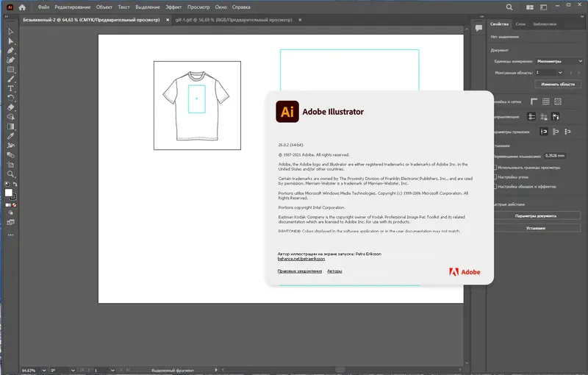The height and width of the screenshot is (375, 588).
Task: Open the units dropdown 'Миллиметры'
Action: coord(559,61)
